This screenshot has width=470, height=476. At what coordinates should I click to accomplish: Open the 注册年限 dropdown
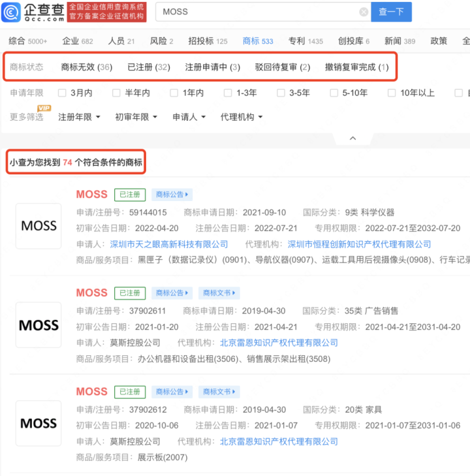tap(79, 117)
